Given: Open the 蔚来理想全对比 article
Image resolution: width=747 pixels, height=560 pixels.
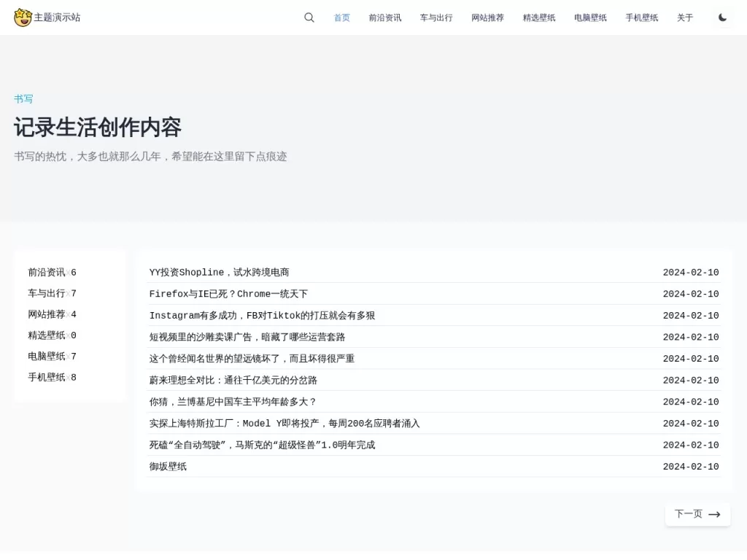Looking at the screenshot, I should pos(233,380).
